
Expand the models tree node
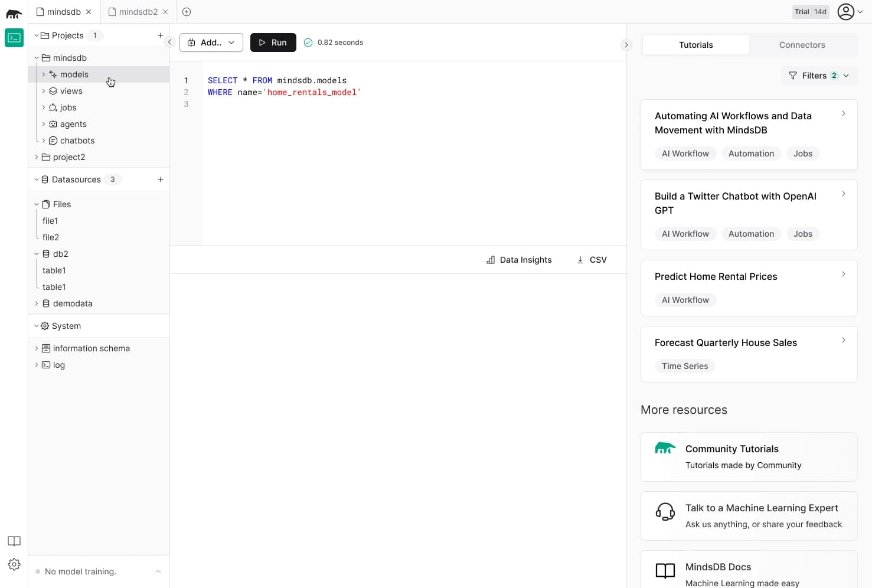(x=44, y=74)
